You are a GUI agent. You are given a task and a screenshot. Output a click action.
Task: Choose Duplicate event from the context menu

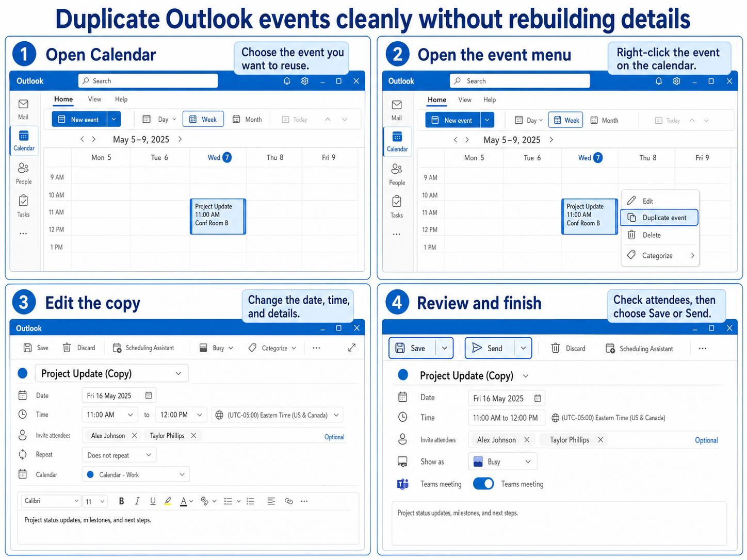[x=659, y=218]
